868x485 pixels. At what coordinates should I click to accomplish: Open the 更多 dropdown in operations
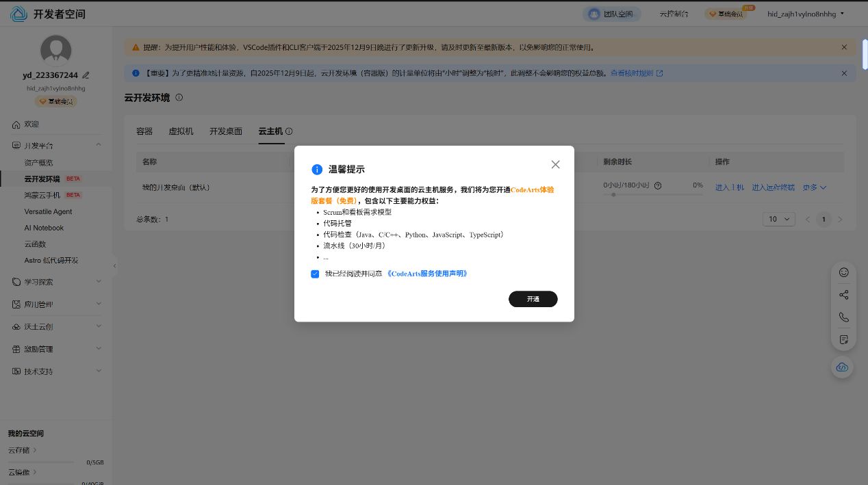click(815, 187)
